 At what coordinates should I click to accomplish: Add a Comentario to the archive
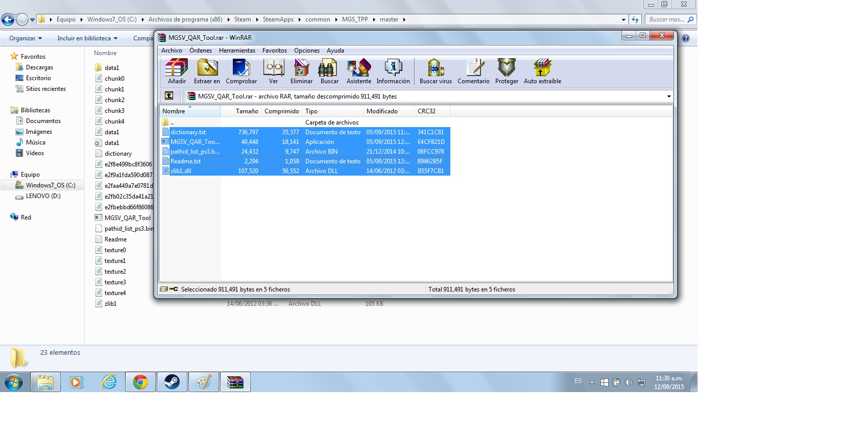pyautogui.click(x=473, y=71)
